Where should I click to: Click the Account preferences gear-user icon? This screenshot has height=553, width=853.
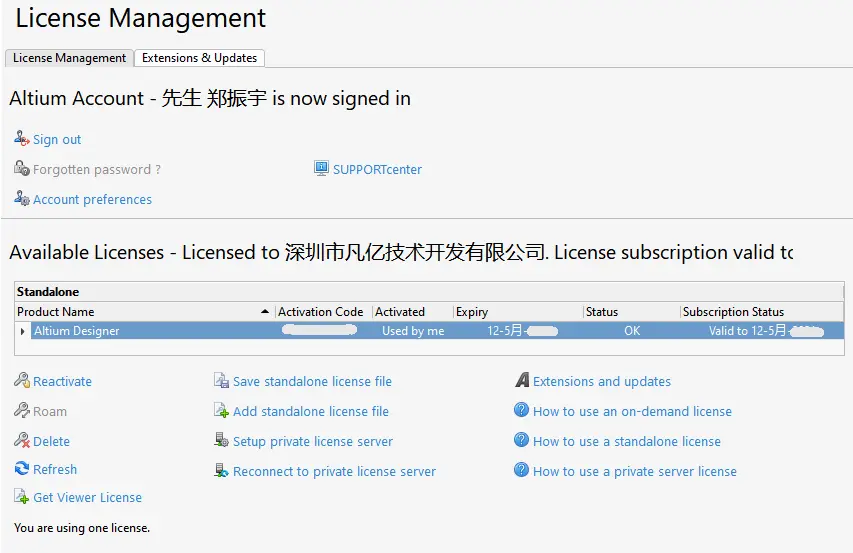(22, 198)
